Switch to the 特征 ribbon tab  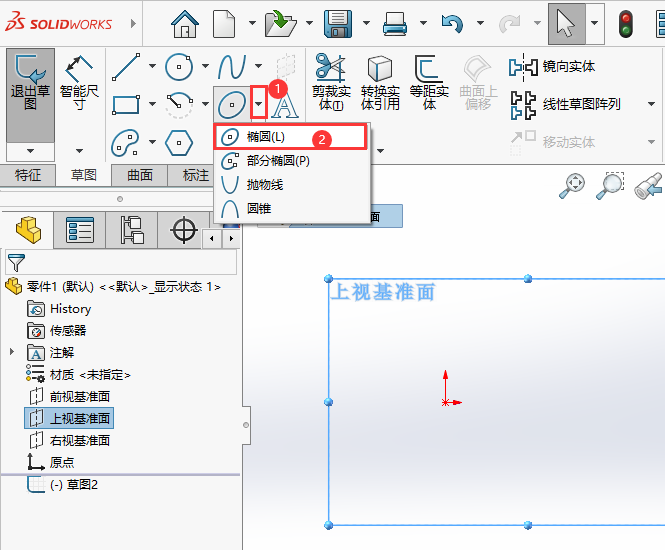point(28,175)
